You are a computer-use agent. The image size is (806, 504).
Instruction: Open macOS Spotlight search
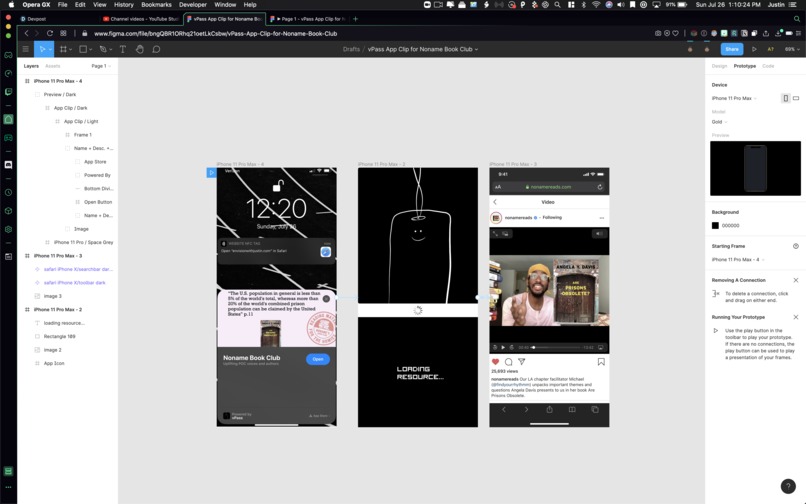[558, 5]
